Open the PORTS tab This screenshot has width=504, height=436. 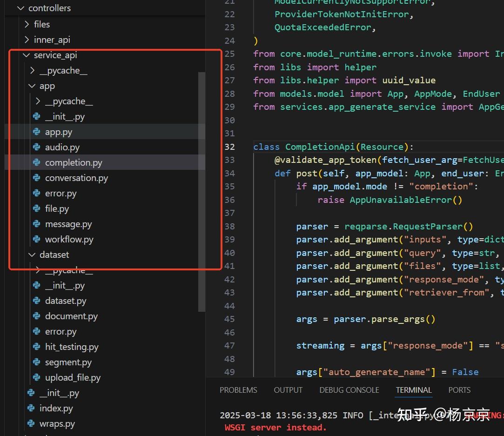[459, 390]
